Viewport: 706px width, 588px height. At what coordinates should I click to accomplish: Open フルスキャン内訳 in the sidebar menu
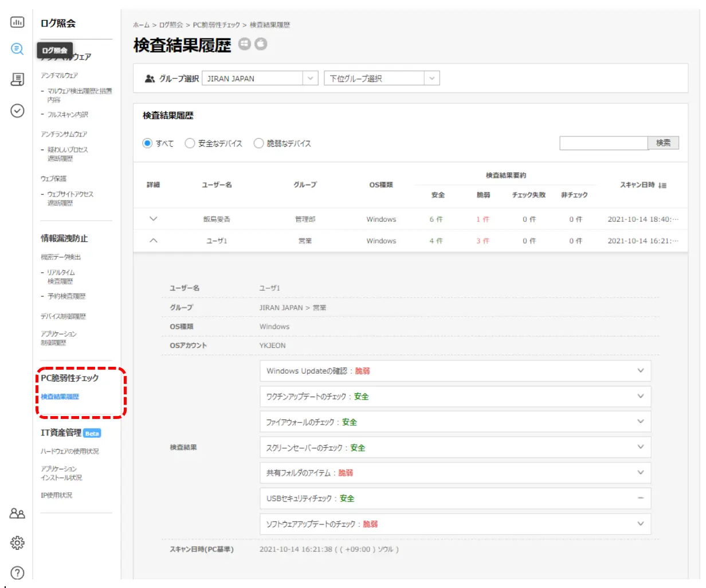coord(68,115)
